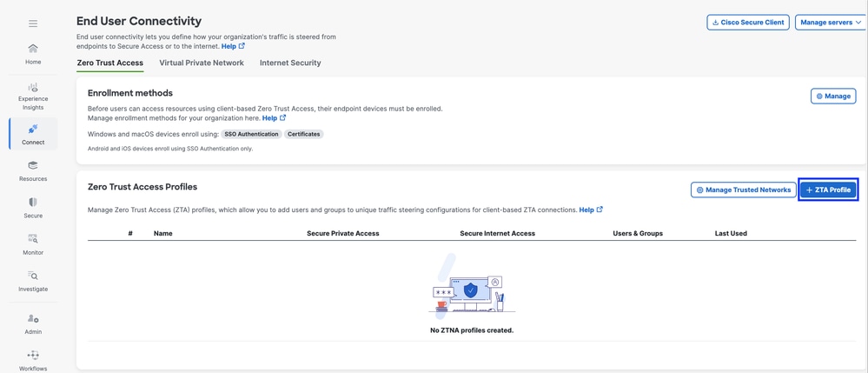Click Manage Trusted Networks button
The height and width of the screenshot is (373, 868).
743,190
